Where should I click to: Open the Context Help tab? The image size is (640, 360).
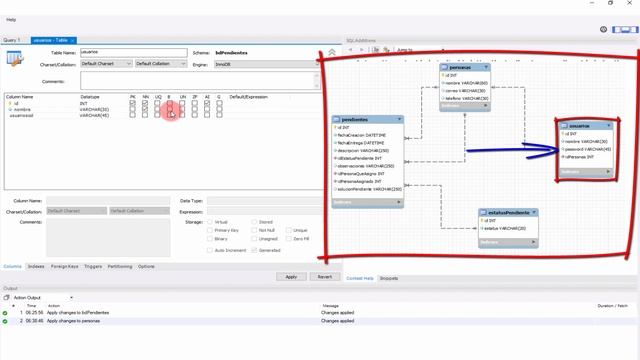(360, 278)
